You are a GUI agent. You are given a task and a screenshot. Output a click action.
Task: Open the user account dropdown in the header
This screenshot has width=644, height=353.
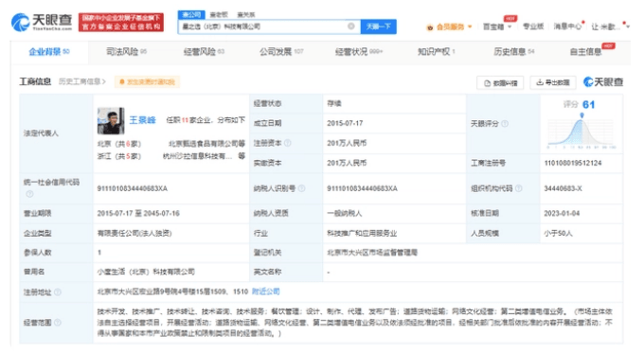point(610,26)
